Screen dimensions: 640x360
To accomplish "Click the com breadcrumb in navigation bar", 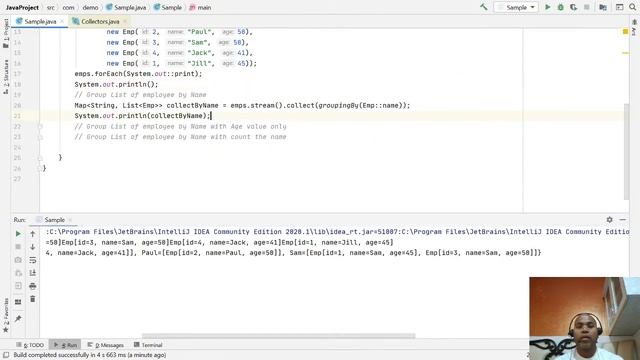I will (68, 7).
